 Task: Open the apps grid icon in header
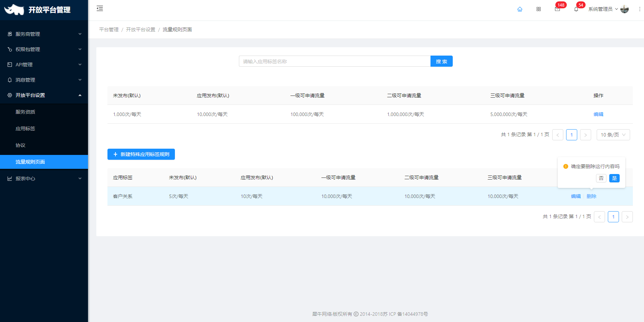(539, 9)
